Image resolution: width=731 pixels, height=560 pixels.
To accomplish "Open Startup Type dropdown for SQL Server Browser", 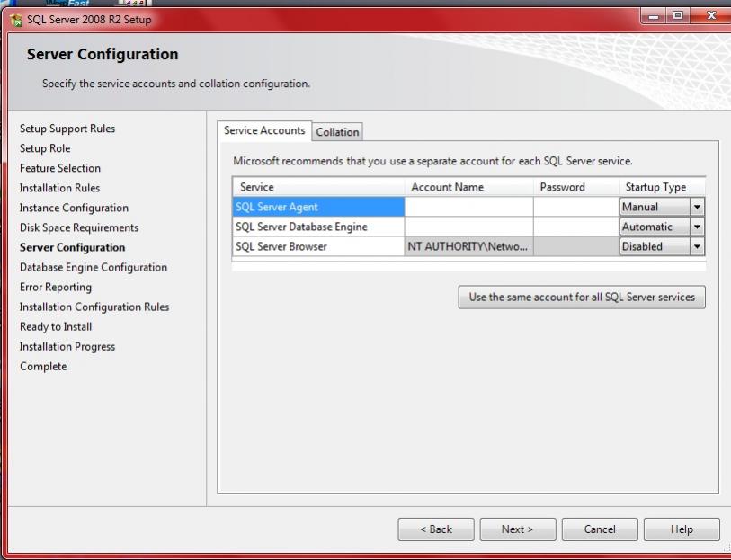I will click(697, 246).
